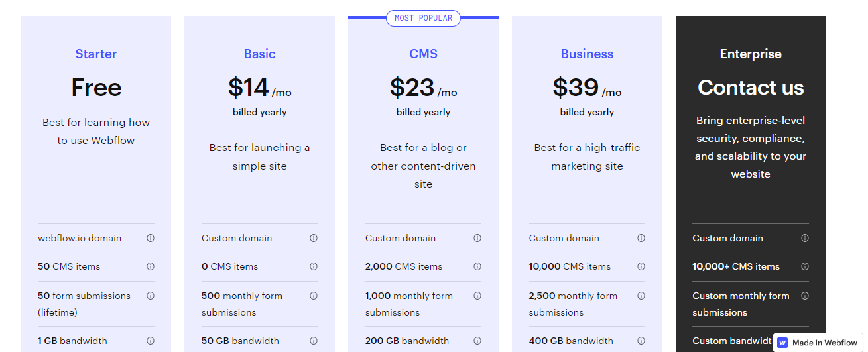
Task: Show info for 400 GB bandwidth
Action: [x=641, y=341]
